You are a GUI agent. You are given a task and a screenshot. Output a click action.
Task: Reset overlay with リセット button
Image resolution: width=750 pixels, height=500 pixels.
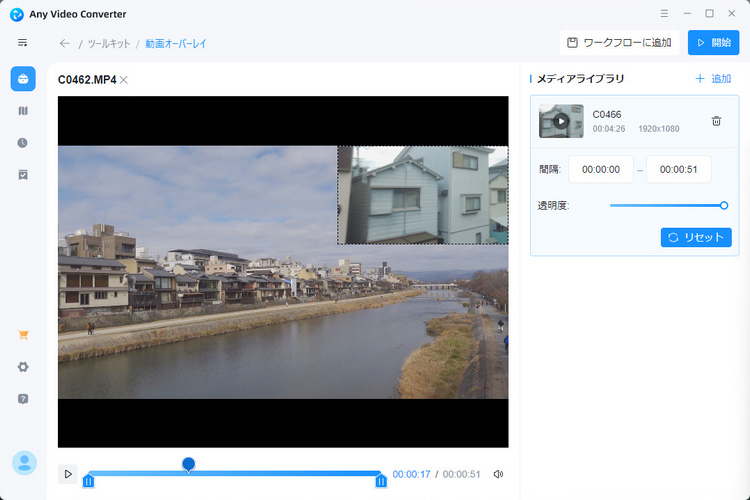696,237
